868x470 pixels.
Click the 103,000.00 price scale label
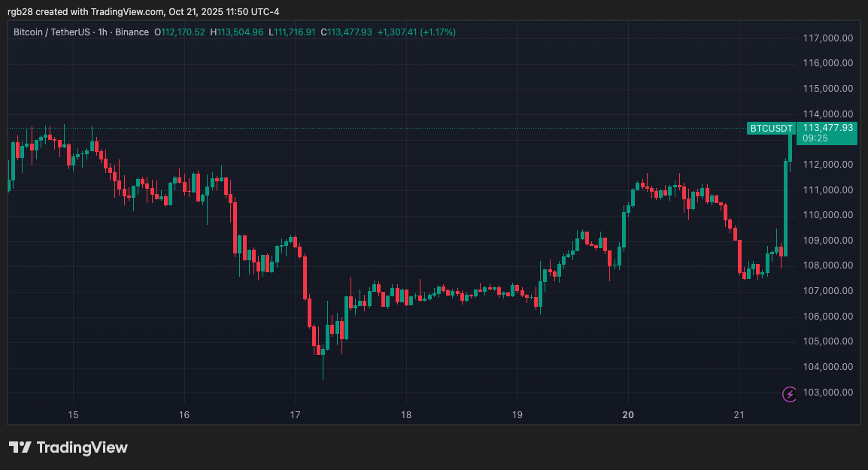pos(827,393)
